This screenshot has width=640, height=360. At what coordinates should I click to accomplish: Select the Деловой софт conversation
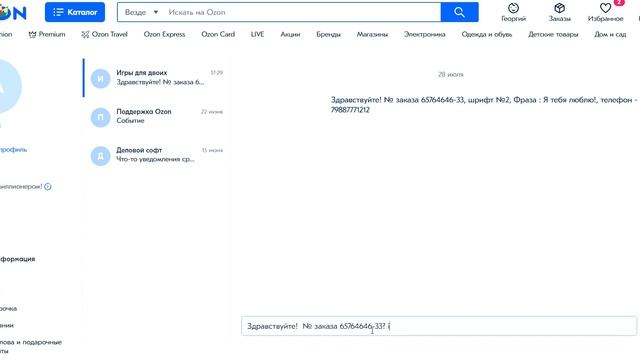click(156, 155)
